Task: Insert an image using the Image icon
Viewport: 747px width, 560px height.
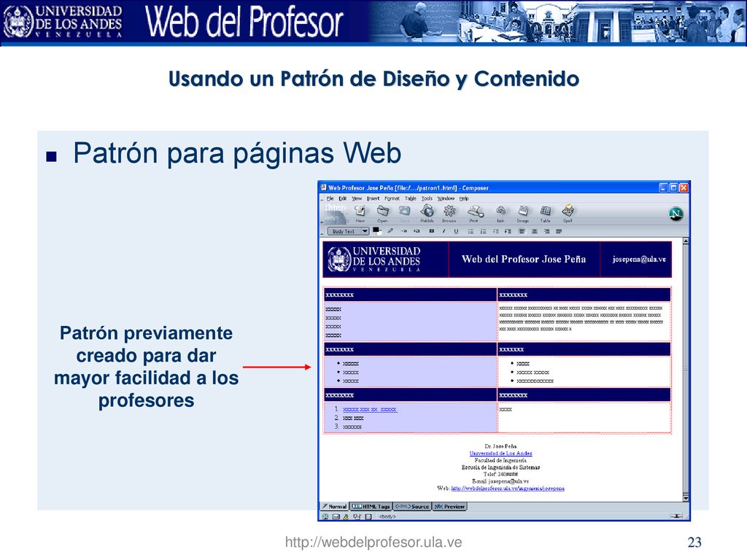Action: [522, 214]
